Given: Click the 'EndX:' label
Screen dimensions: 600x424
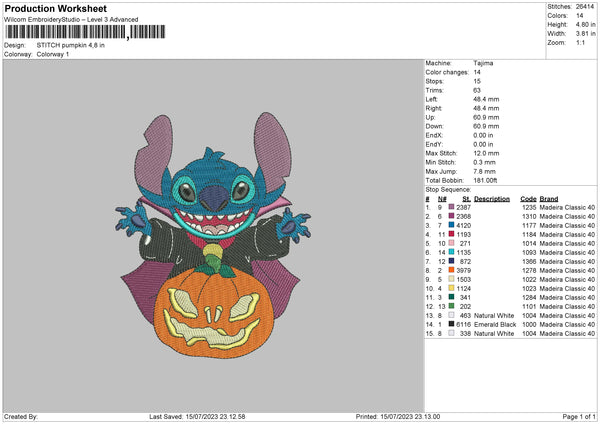Looking at the screenshot, I should coord(434,135).
